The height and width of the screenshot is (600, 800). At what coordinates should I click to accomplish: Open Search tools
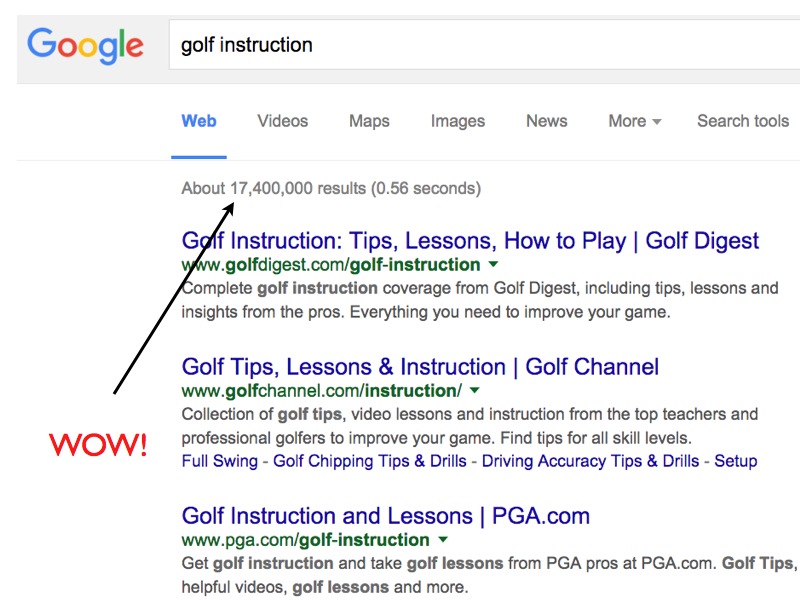[743, 121]
